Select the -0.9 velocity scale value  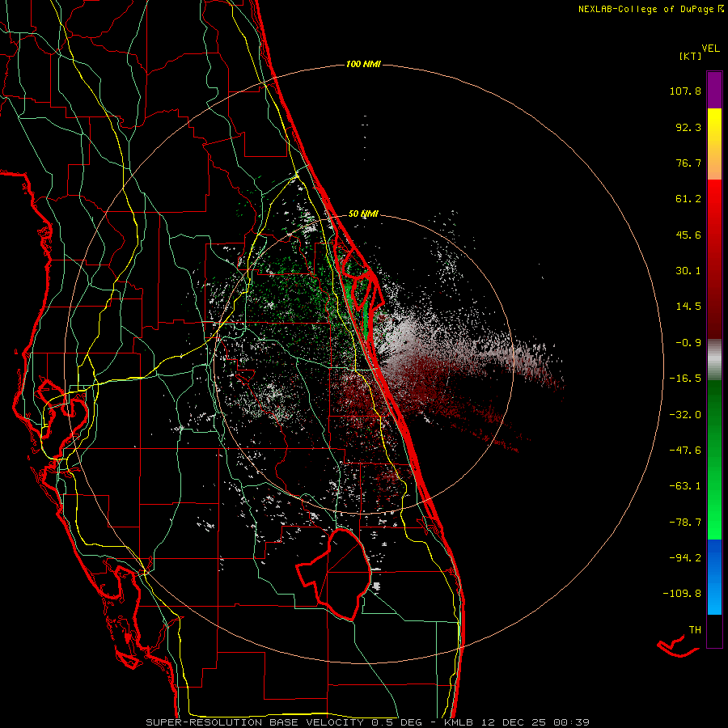tap(688, 343)
